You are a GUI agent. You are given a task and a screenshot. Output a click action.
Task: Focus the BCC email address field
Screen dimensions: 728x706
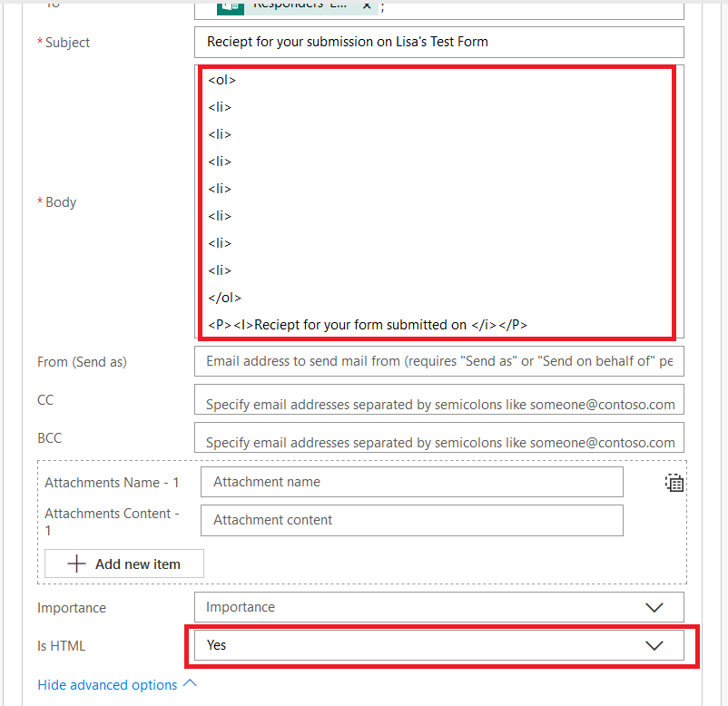pyautogui.click(x=438, y=443)
